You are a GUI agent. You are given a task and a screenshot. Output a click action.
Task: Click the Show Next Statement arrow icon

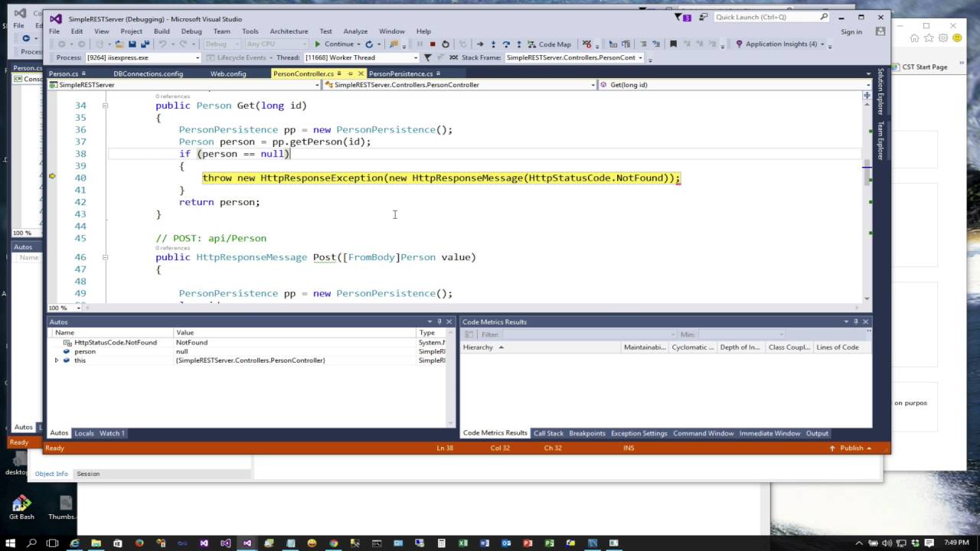coord(480,44)
